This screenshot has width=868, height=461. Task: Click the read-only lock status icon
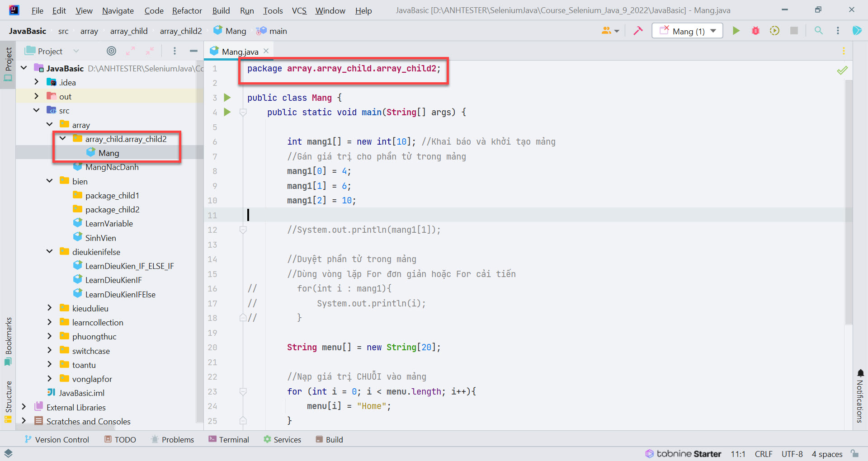(x=854, y=453)
